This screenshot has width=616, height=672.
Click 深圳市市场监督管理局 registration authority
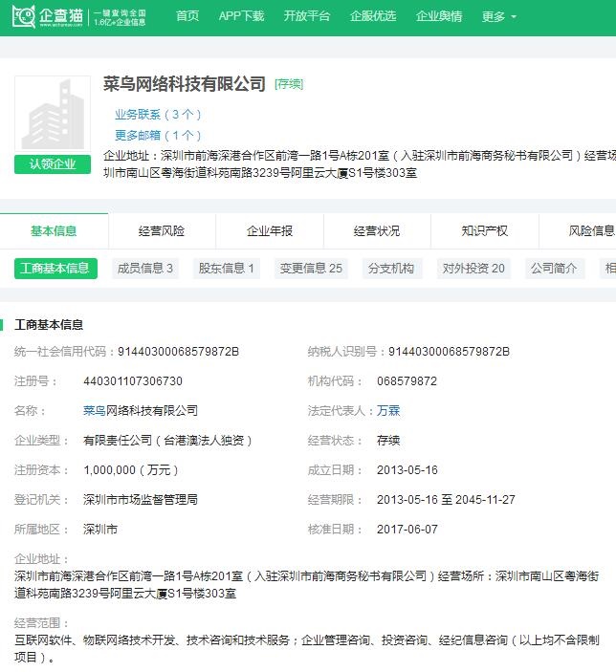click(141, 499)
